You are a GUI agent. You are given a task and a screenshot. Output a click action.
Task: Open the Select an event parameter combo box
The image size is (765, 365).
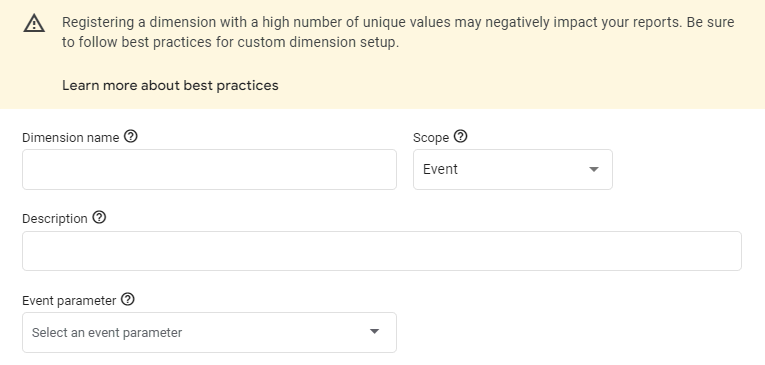209,332
